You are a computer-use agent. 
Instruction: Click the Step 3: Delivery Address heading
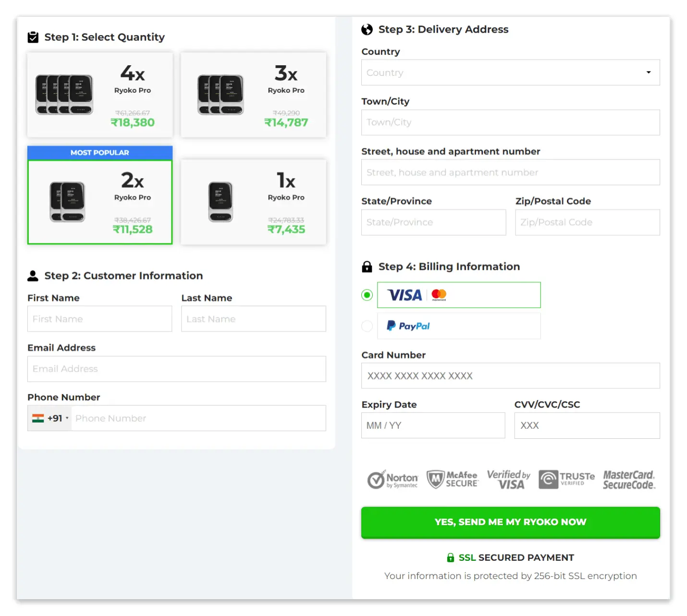coord(443,30)
